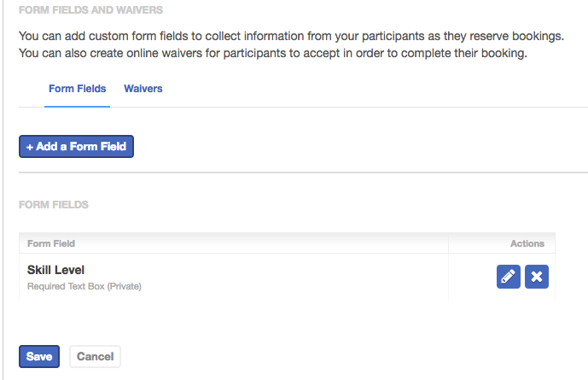Viewport: 588px width, 380px height.
Task: Click the sentence about online waivers
Action: 273,53
